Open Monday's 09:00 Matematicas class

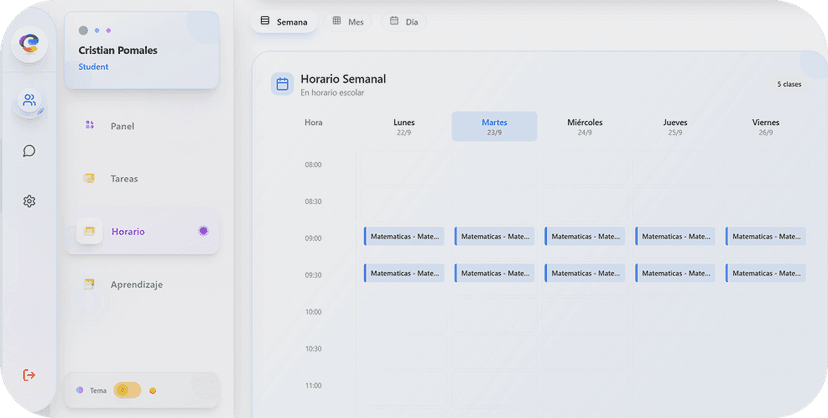(404, 236)
